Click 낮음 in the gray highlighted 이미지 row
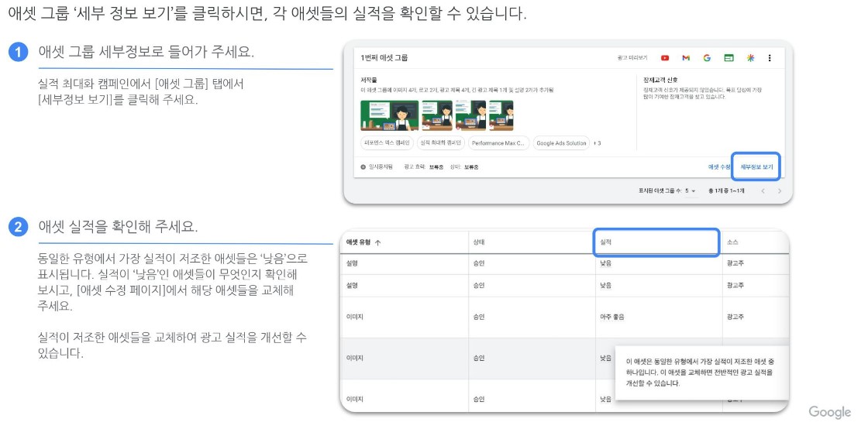 pos(605,359)
